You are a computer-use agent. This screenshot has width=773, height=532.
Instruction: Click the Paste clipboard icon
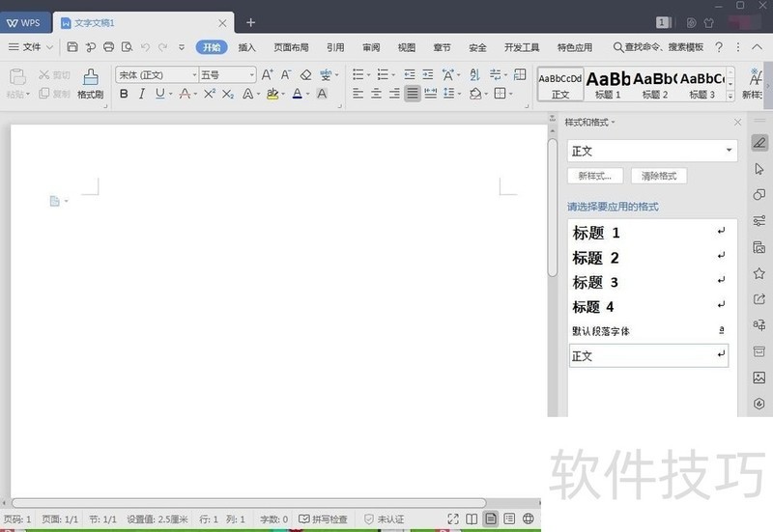click(17, 77)
